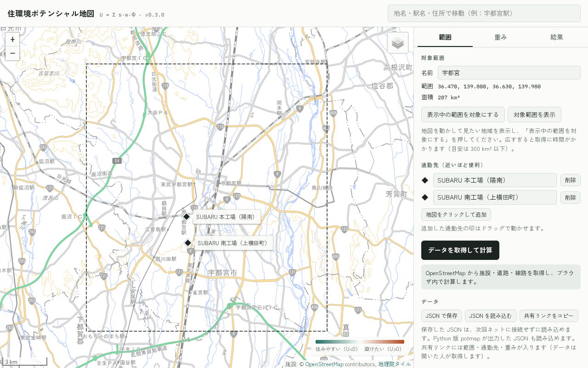Viewport: 588px width, 368px height.
Task: Open the map layers switcher icon
Action: [398, 43]
